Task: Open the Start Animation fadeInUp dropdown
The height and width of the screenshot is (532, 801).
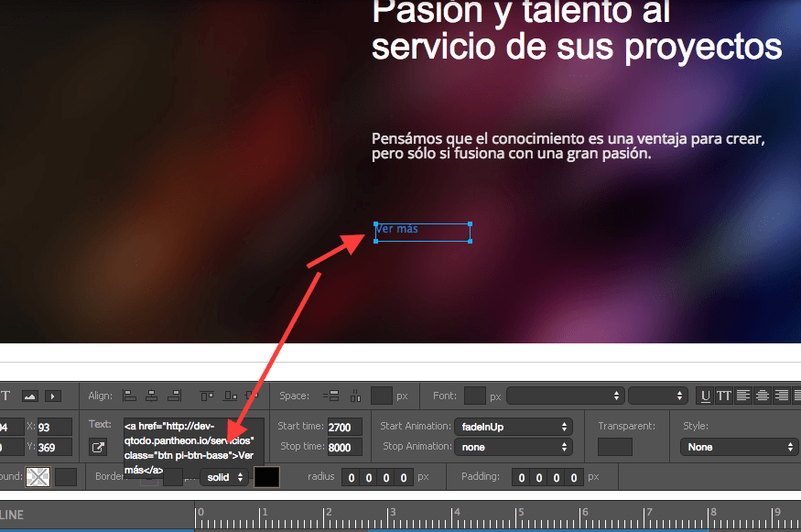Action: 513,427
